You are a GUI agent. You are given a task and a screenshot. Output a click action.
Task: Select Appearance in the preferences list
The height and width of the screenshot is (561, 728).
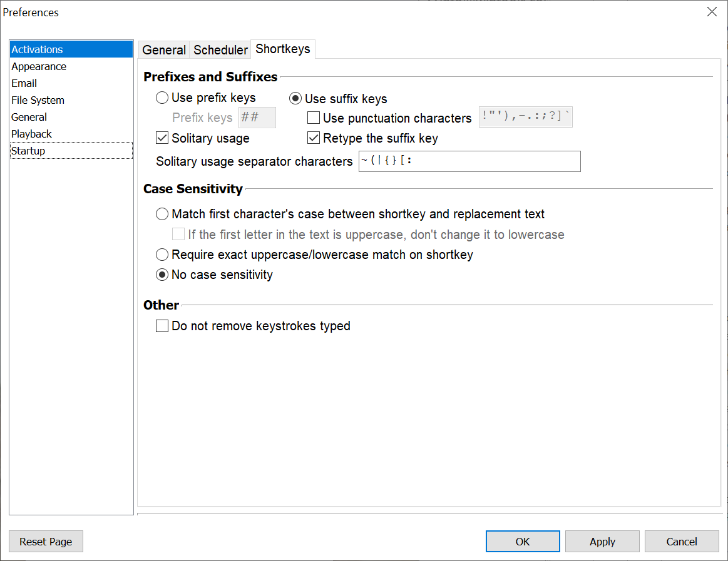click(x=39, y=66)
